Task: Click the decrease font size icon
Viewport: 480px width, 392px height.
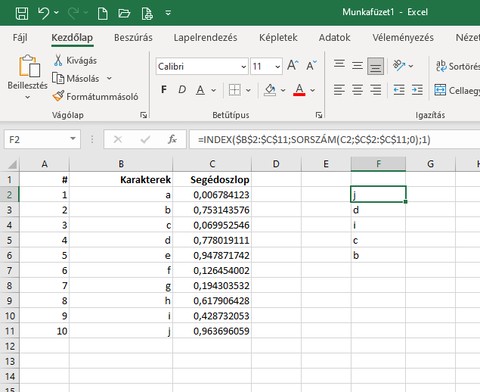Action: coord(312,65)
